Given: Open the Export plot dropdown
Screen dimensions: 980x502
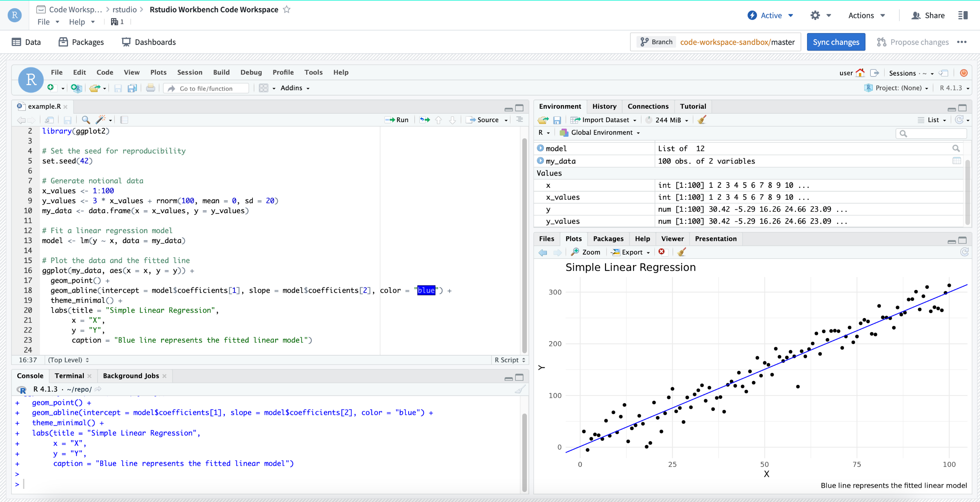Looking at the screenshot, I should [x=631, y=252].
